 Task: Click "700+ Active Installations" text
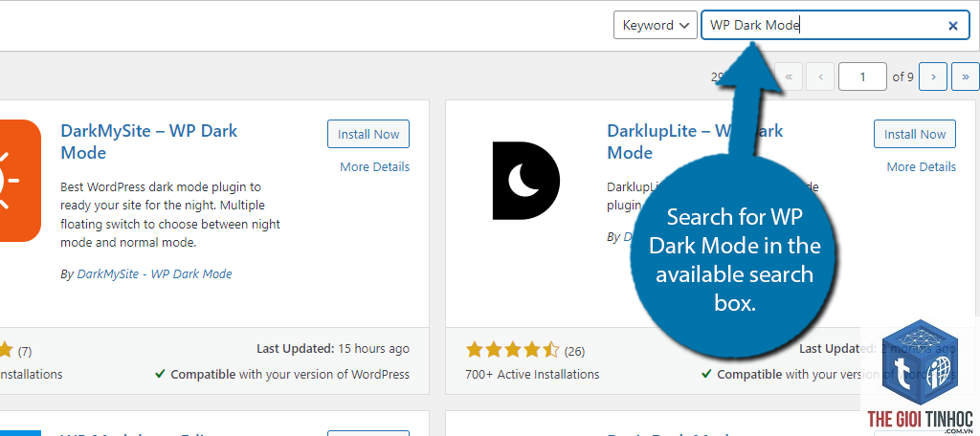point(532,374)
